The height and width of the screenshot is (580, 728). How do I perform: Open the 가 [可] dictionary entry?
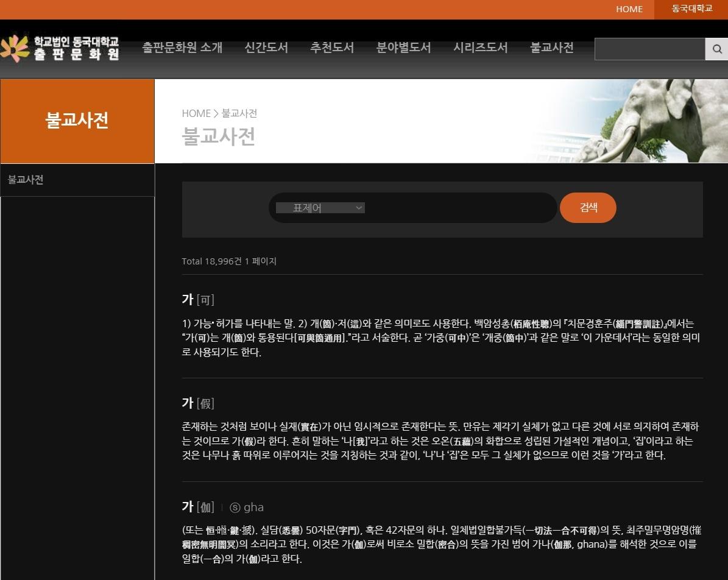198,299
